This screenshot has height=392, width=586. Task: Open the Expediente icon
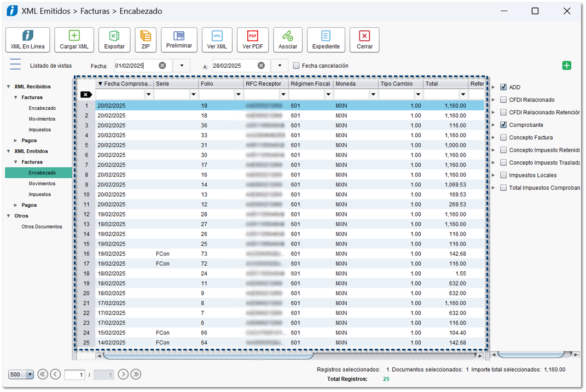(x=326, y=40)
